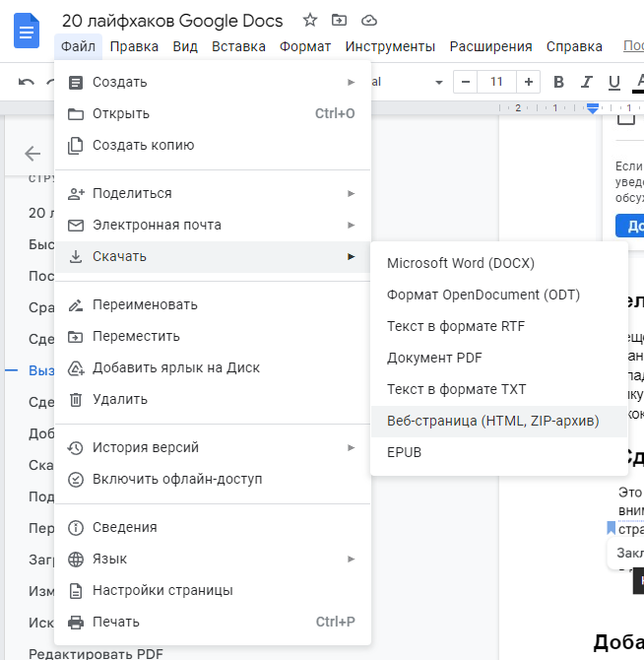Click the submenu arrow next to Скачать
The image size is (644, 660).
pyautogui.click(x=351, y=256)
